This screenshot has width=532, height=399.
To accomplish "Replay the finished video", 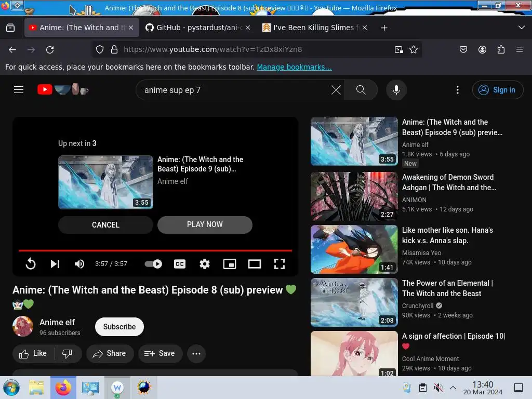I will pyautogui.click(x=31, y=263).
